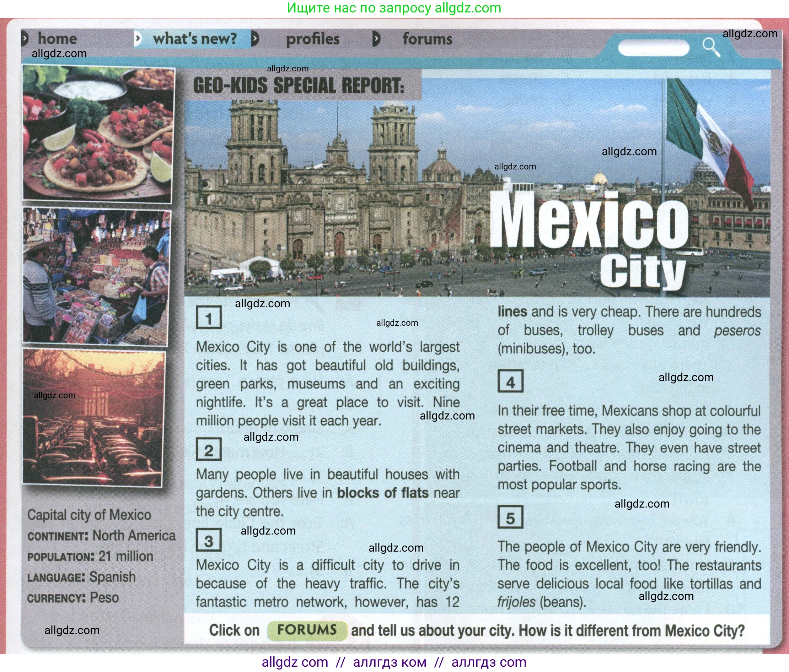Image resolution: width=789 pixels, height=672 pixels.
Task: Click the arrow icon before profiles
Action: tap(255, 39)
